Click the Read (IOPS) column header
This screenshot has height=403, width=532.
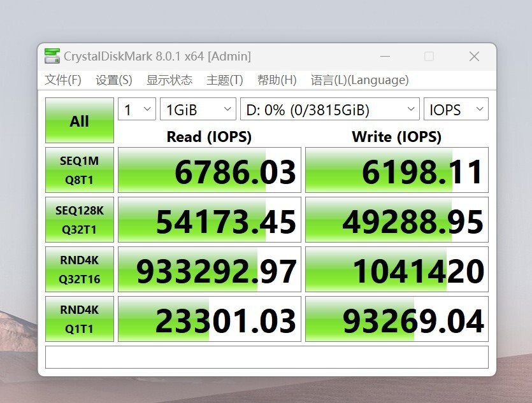[209, 137]
